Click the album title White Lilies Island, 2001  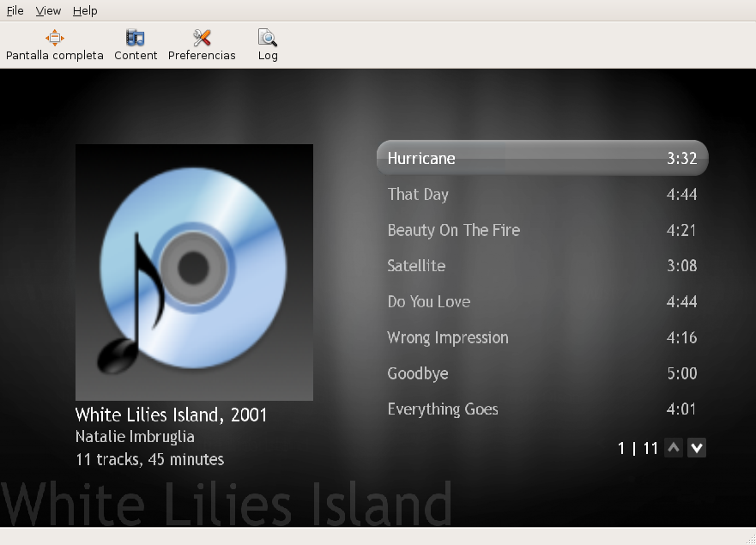pos(172,415)
